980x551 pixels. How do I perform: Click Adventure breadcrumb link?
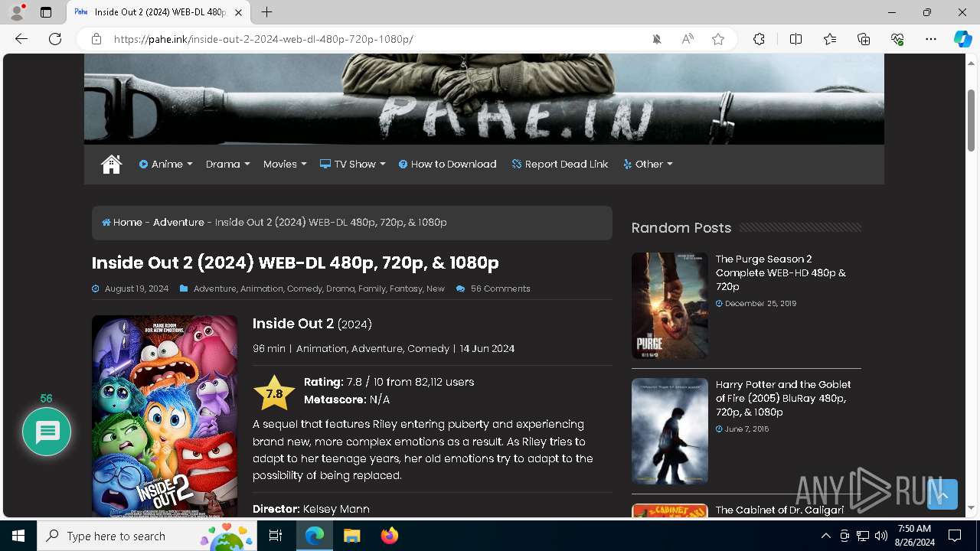(x=178, y=222)
